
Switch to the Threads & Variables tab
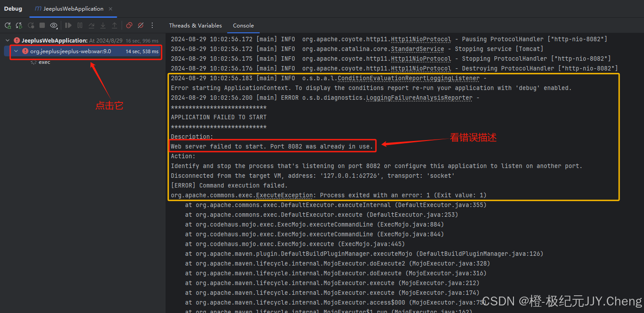[195, 26]
